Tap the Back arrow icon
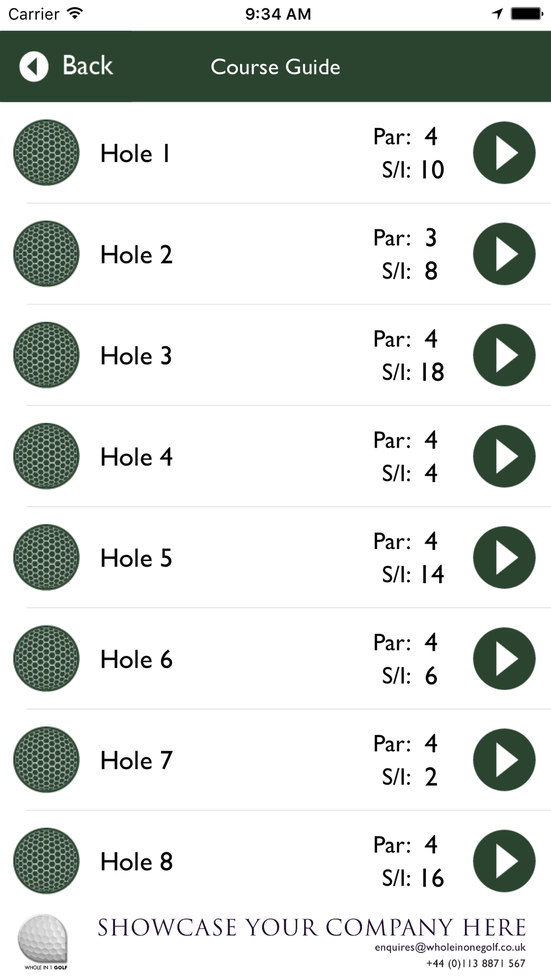This screenshot has height=980, width=551. [34, 67]
